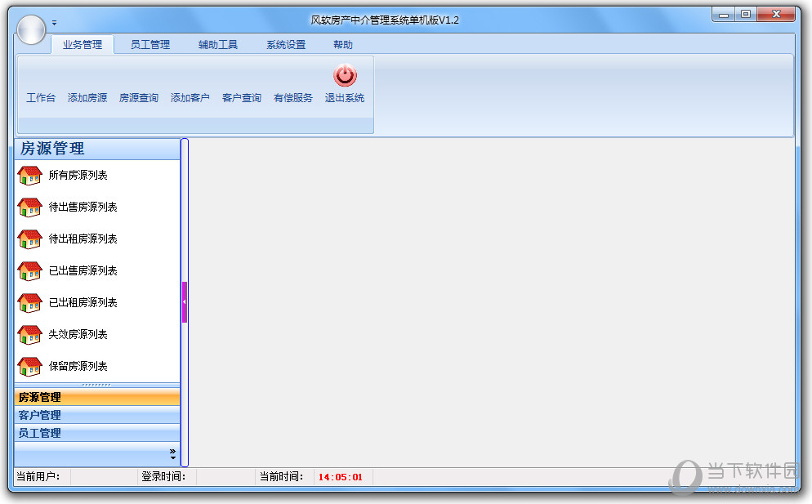Viewport: 812px width, 504px height.
Task: Open the 系统设置 ribbon tab
Action: [286, 45]
